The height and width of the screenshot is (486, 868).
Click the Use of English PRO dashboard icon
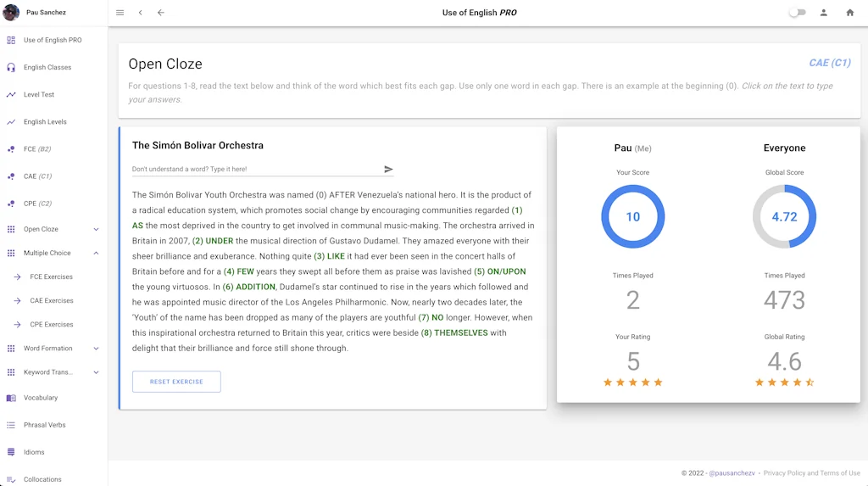(x=11, y=40)
